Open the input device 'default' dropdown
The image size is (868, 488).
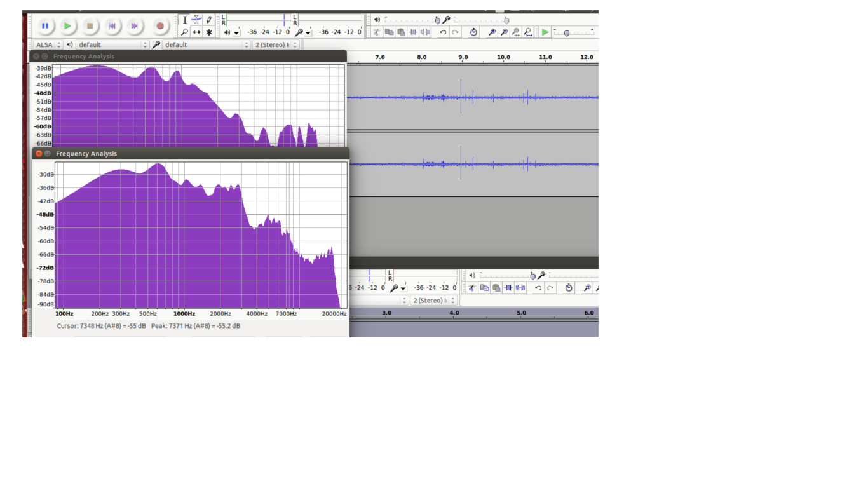click(207, 44)
